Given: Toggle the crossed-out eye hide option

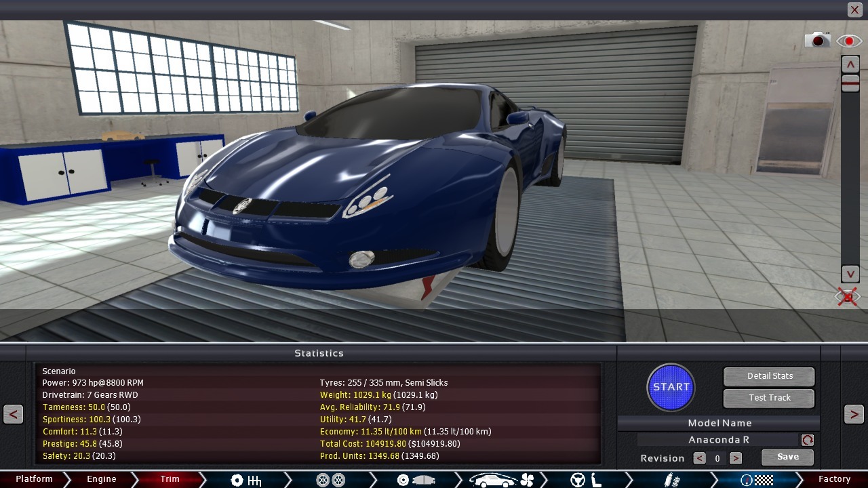Looking at the screenshot, I should tap(848, 297).
